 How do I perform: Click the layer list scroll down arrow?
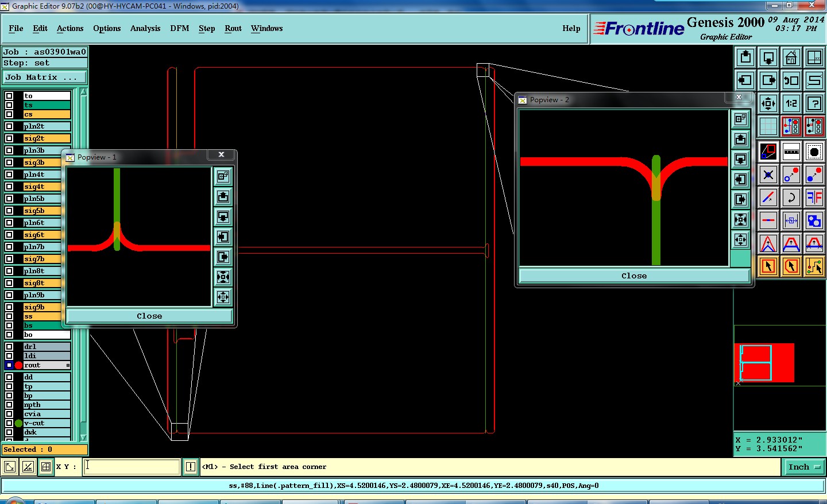[x=83, y=437]
